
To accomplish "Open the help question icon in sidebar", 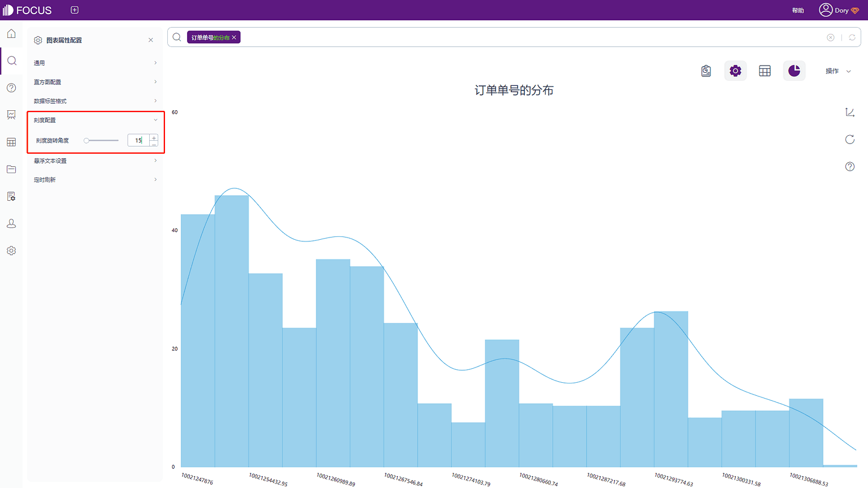I will [11, 88].
